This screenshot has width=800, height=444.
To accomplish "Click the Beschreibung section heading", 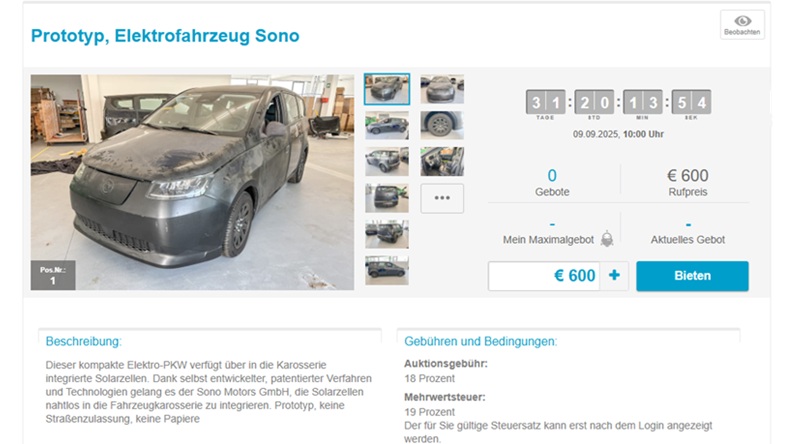I will click(x=84, y=341).
